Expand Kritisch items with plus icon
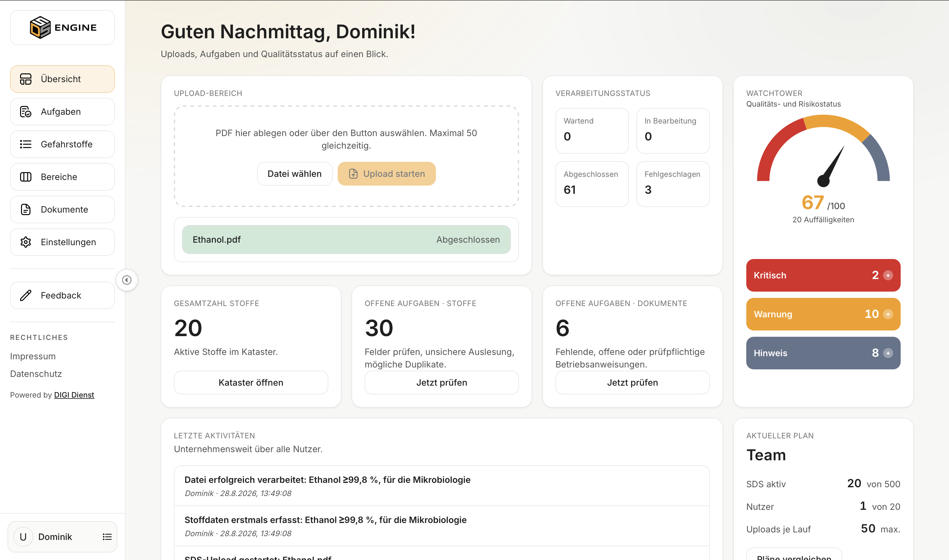 (x=888, y=276)
